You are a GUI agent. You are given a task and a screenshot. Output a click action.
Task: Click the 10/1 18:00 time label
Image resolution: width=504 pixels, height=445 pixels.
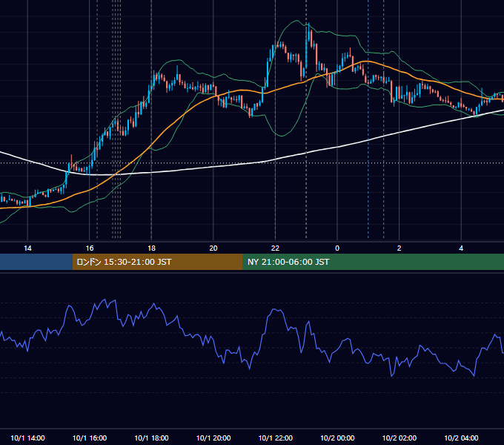(151, 438)
